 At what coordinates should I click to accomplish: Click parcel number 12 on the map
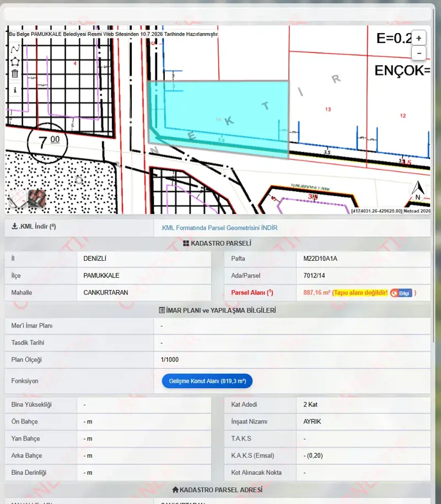(403, 116)
